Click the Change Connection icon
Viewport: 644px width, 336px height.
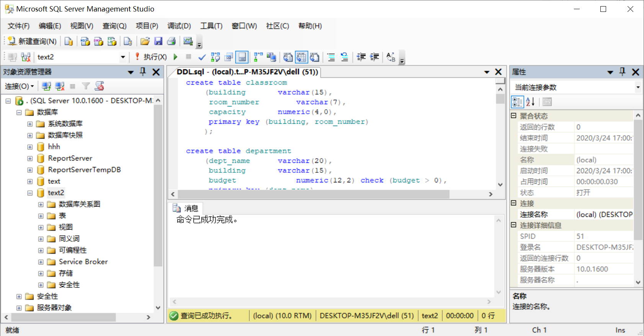[x=26, y=57]
